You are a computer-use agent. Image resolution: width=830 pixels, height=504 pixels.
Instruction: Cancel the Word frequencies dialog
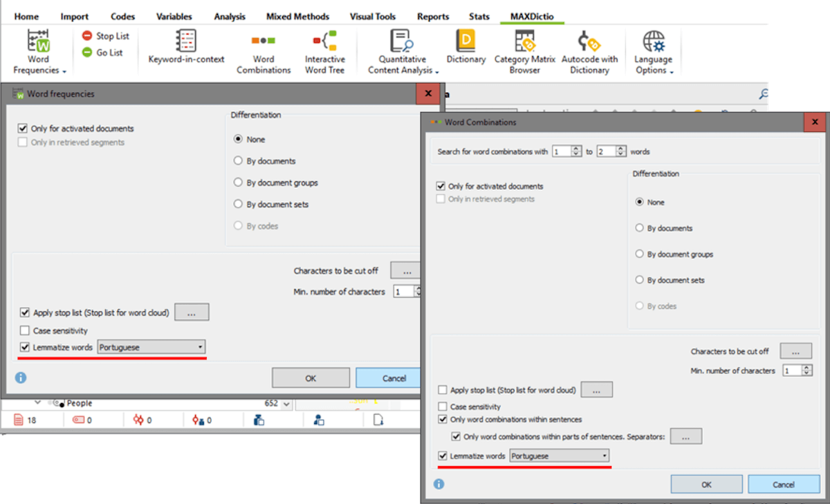pos(389,378)
